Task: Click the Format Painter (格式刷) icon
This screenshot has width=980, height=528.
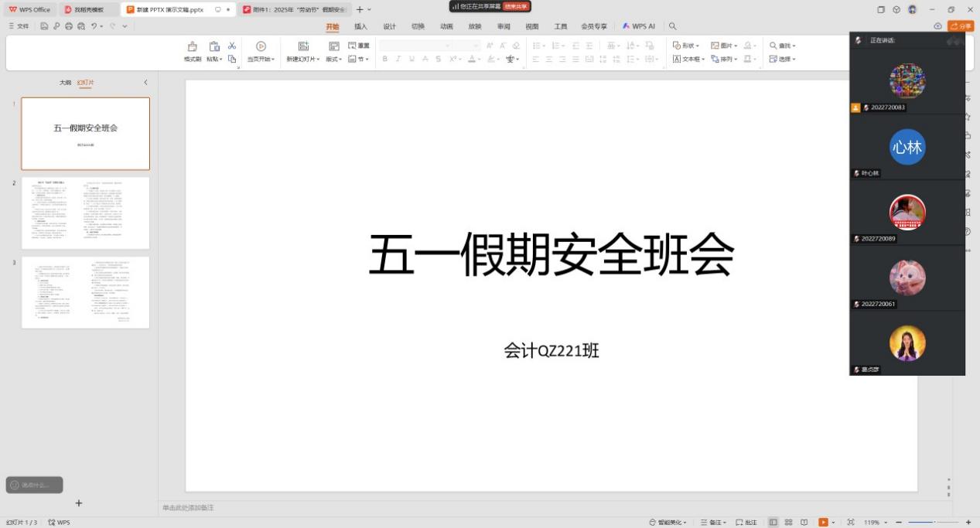Action: pyautogui.click(x=192, y=47)
